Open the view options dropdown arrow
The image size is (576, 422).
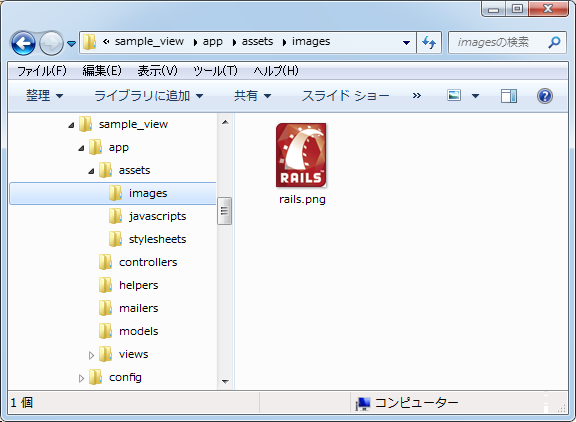(475, 96)
